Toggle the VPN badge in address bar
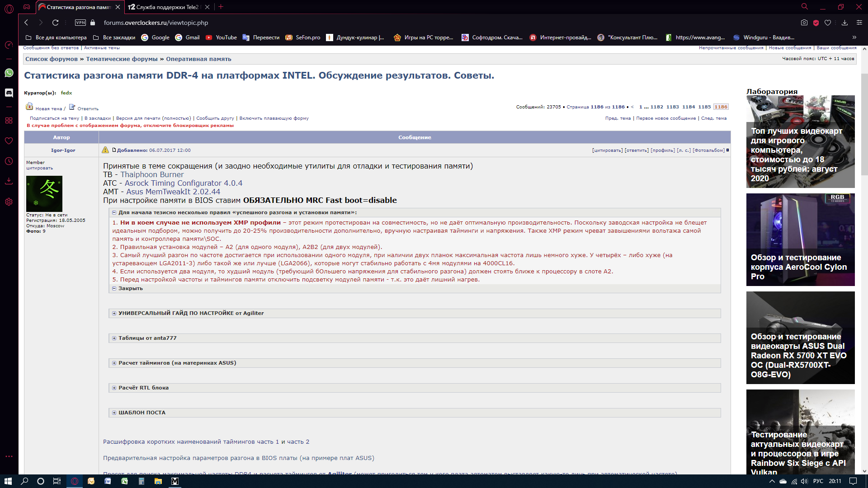 pyautogui.click(x=80, y=23)
